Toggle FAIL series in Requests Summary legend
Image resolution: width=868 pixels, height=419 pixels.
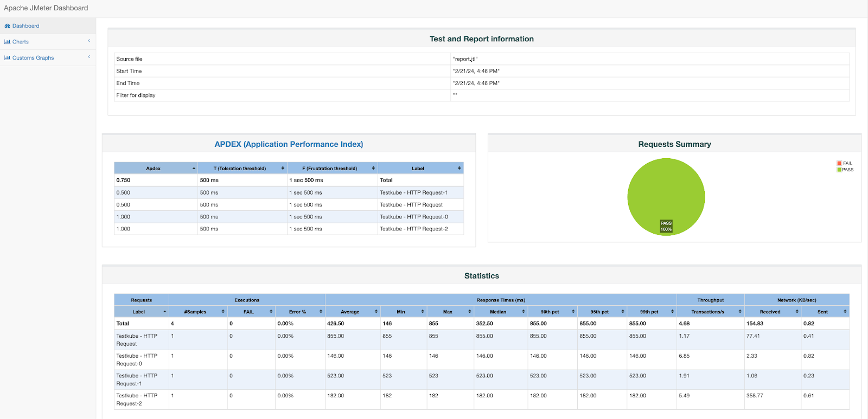coord(845,163)
